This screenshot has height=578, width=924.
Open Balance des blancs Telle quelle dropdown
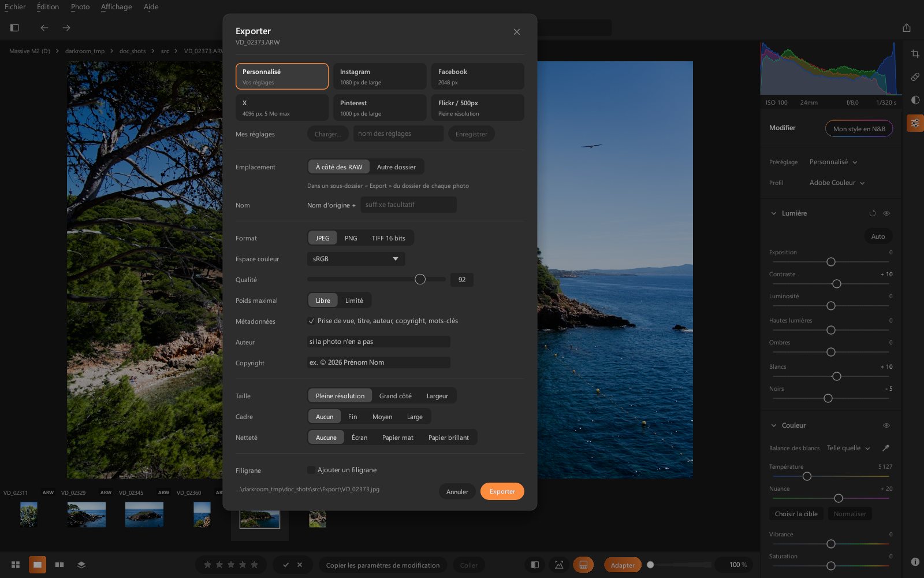click(x=848, y=448)
